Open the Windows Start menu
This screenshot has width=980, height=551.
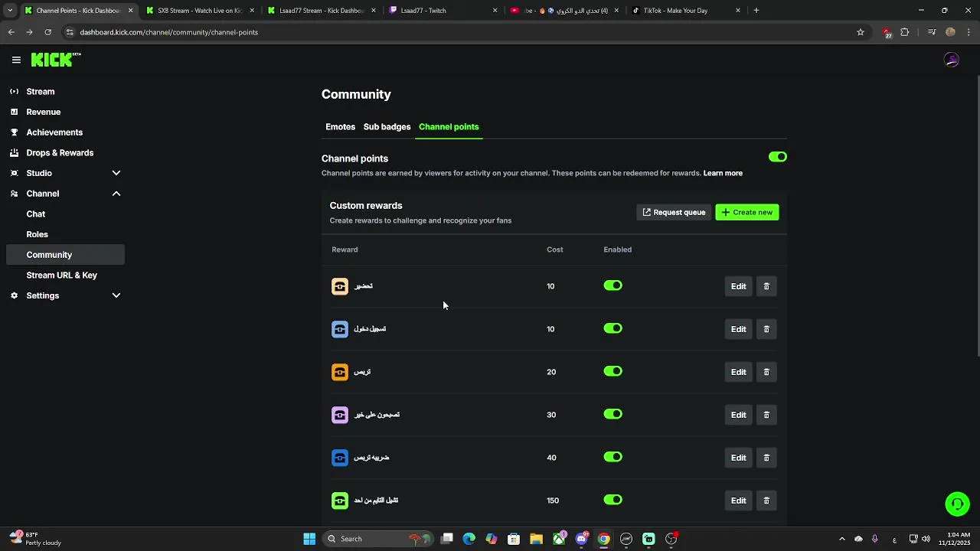[x=309, y=539]
